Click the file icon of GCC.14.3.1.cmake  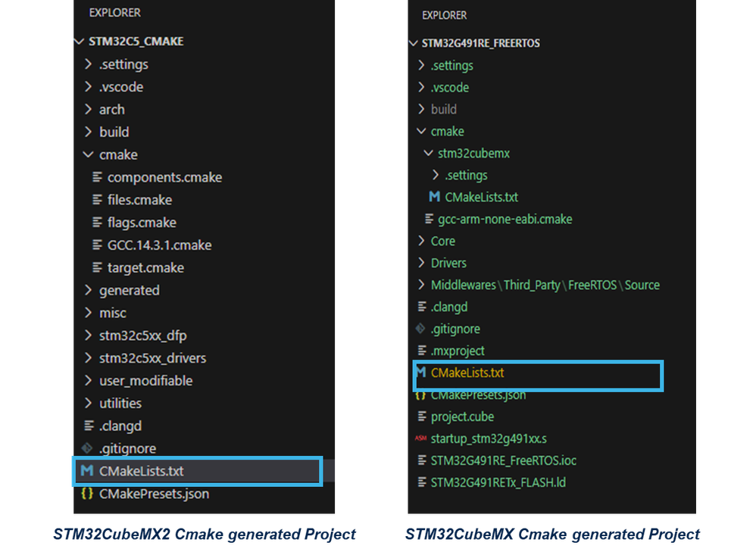coord(97,245)
